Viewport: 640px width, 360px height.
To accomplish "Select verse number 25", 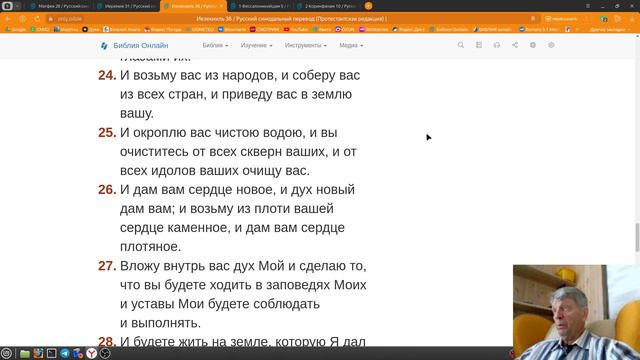I will click(x=107, y=133).
